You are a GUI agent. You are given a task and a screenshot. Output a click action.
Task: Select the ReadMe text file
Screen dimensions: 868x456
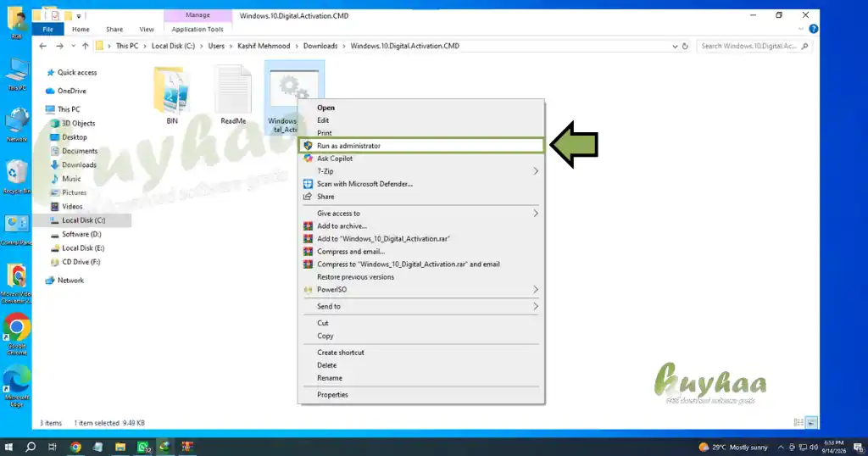(233, 90)
